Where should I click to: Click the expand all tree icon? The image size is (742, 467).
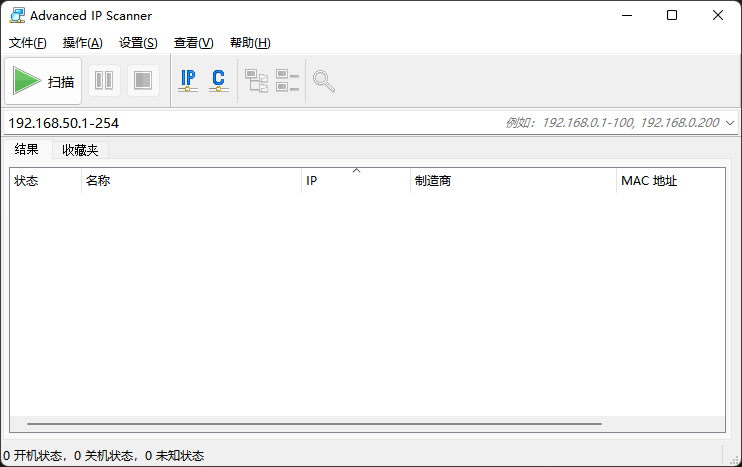coord(256,80)
